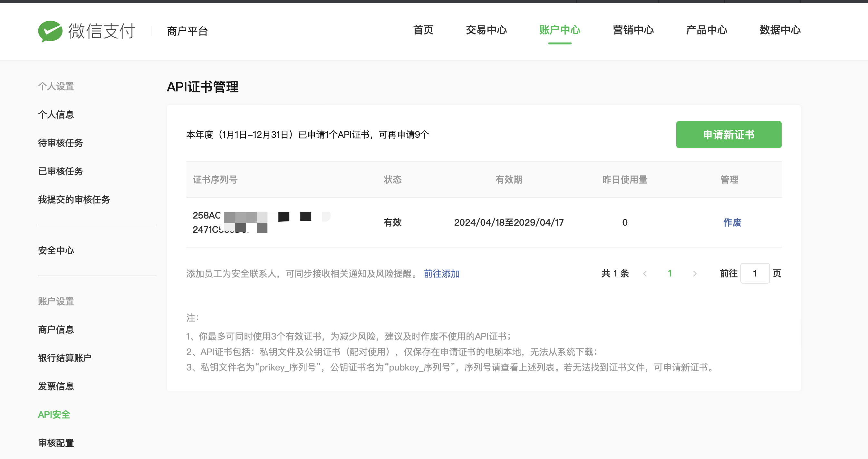Click 作废 link for the certificate
This screenshot has height=459, width=868.
732,222
